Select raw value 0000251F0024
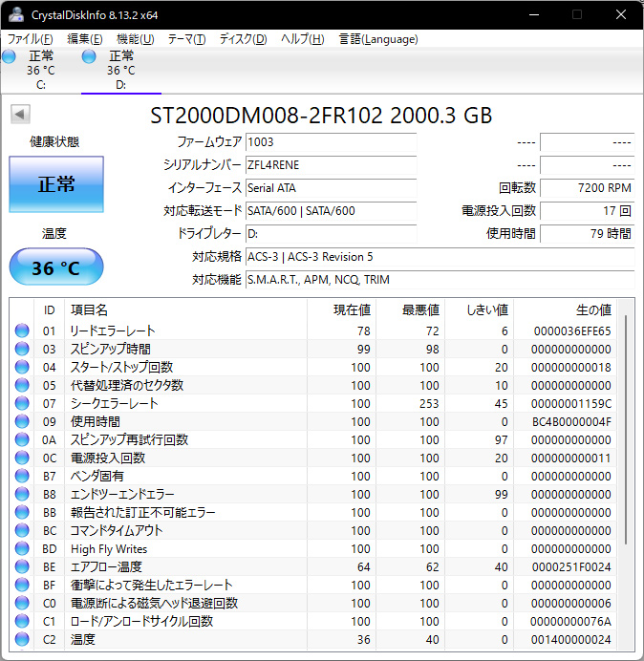 (571, 566)
